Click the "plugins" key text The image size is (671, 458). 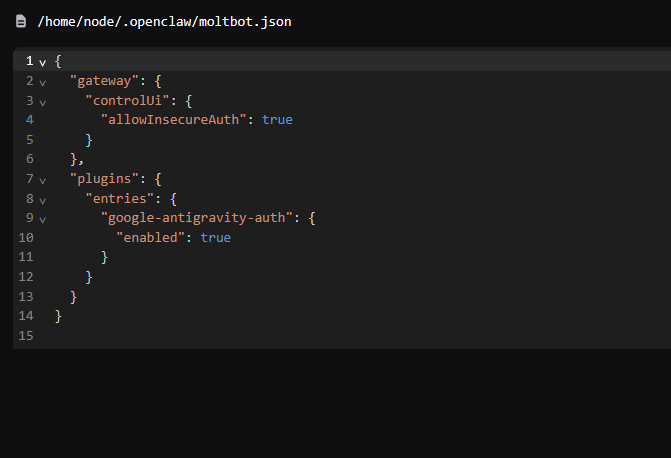(x=104, y=179)
